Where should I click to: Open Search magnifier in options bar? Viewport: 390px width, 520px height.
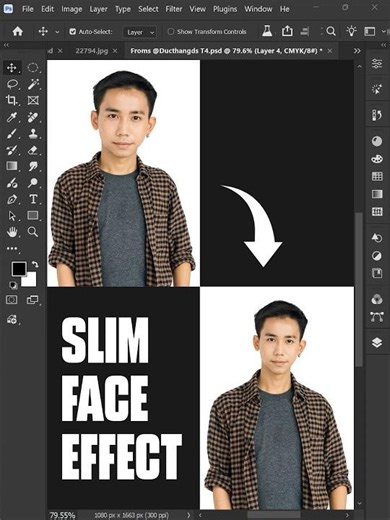[x=331, y=31]
